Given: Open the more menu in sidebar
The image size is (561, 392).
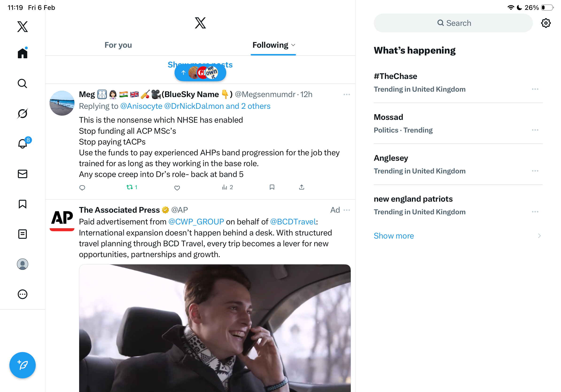Looking at the screenshot, I should point(23,294).
